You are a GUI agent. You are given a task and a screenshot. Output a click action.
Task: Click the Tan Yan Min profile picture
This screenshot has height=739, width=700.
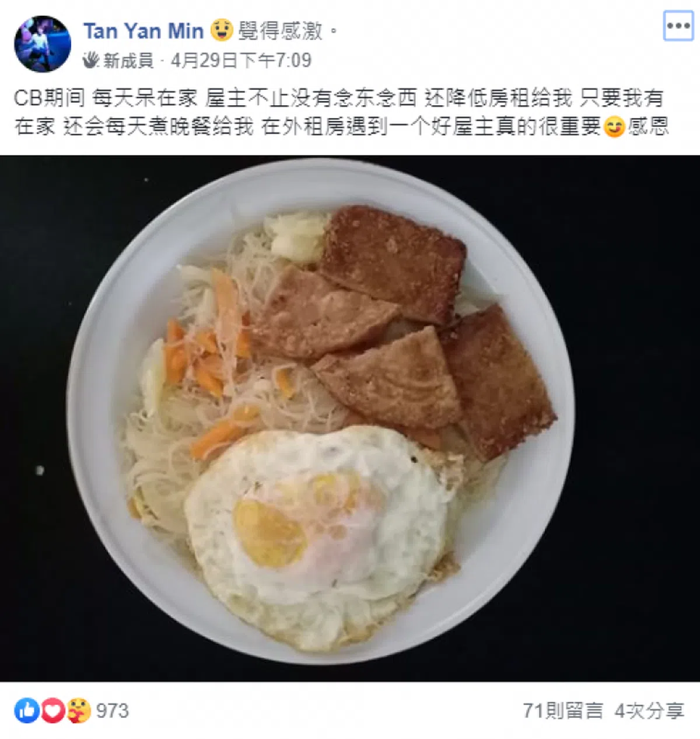coord(43,44)
